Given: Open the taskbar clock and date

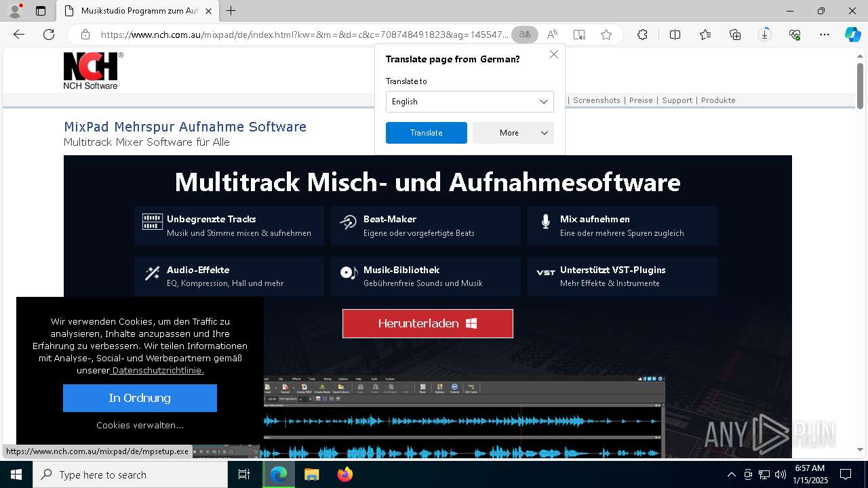Looking at the screenshot, I should [810, 474].
